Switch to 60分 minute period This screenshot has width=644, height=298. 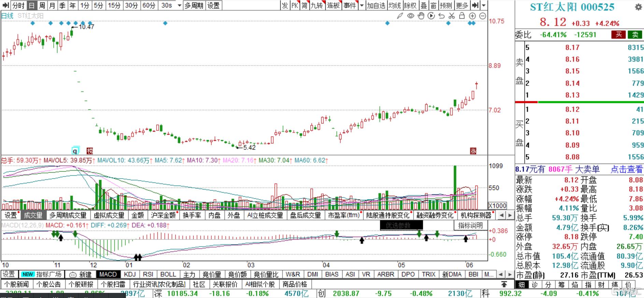click(x=149, y=5)
